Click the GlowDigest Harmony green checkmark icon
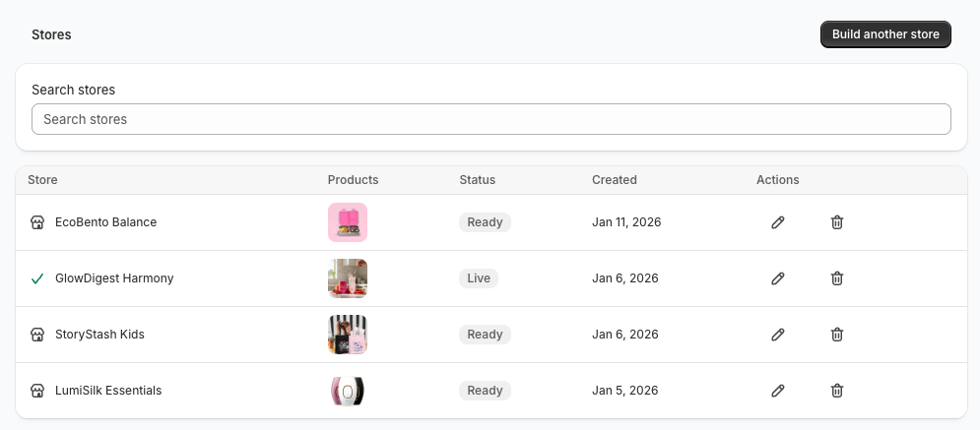 click(x=37, y=278)
